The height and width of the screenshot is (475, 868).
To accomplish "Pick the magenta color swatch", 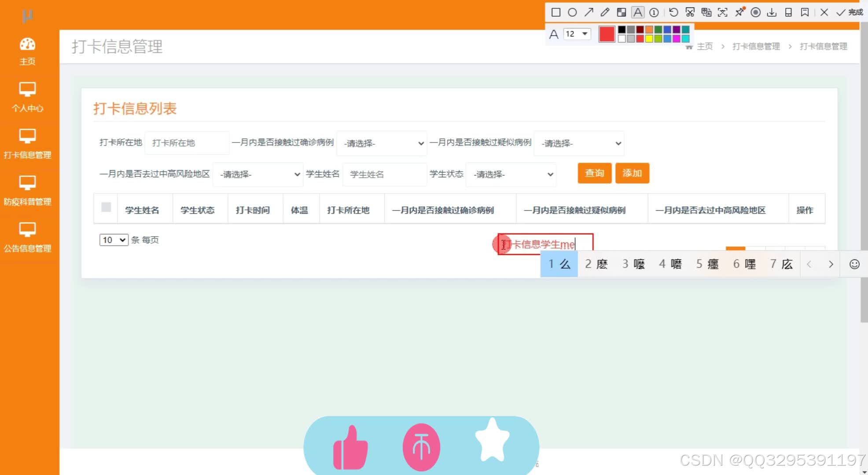I will pos(677,39).
